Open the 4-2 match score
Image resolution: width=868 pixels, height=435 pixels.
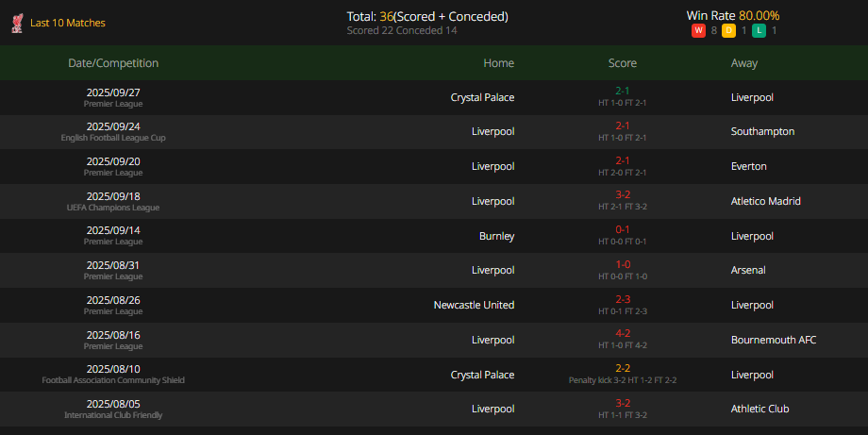pos(623,333)
